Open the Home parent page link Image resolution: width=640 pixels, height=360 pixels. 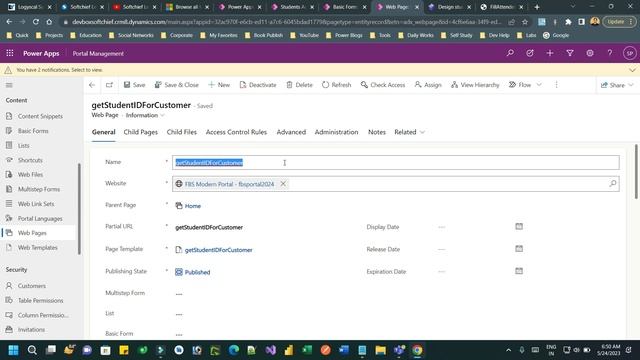point(193,206)
